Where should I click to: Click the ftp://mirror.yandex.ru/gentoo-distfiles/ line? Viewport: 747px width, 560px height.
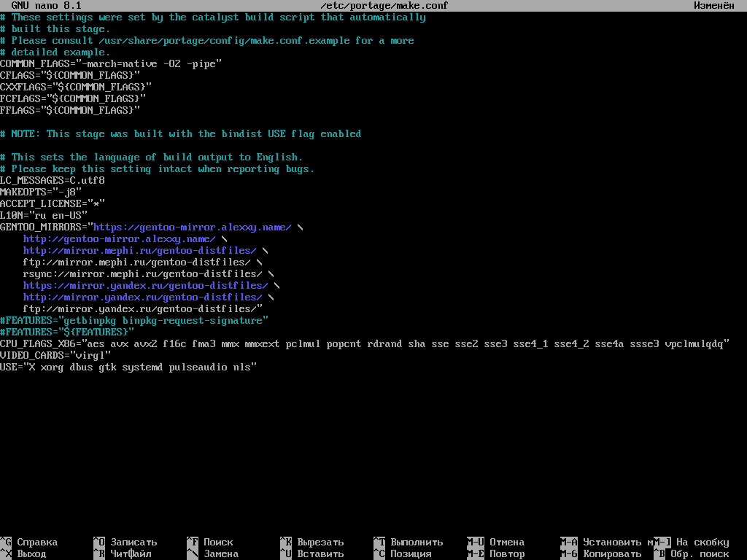point(143,308)
